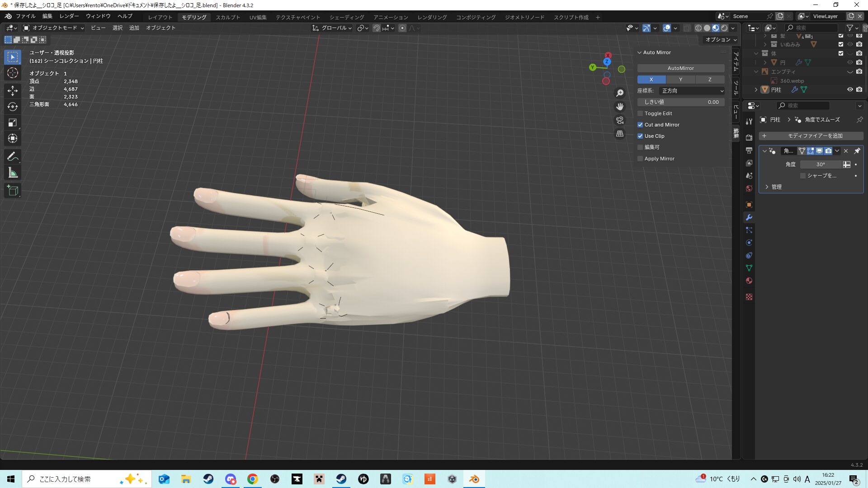Open the ファイル menu
Screen dimensions: 868x488
26,16
